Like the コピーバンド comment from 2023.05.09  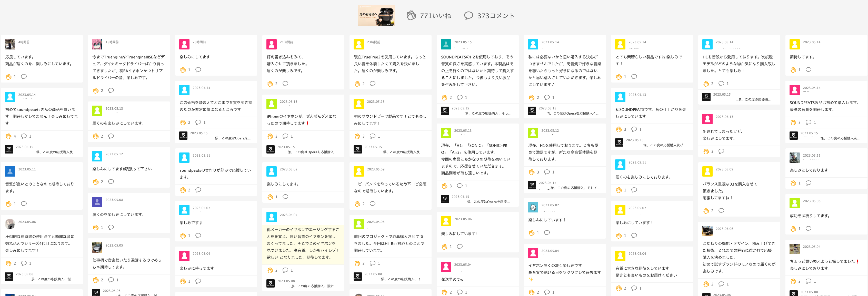(x=357, y=204)
